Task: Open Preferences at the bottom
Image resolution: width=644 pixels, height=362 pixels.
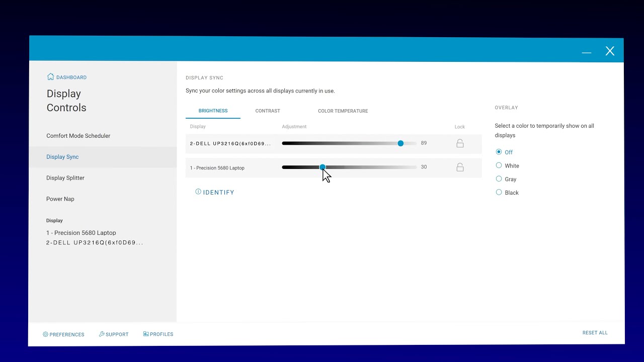Action: point(63,334)
